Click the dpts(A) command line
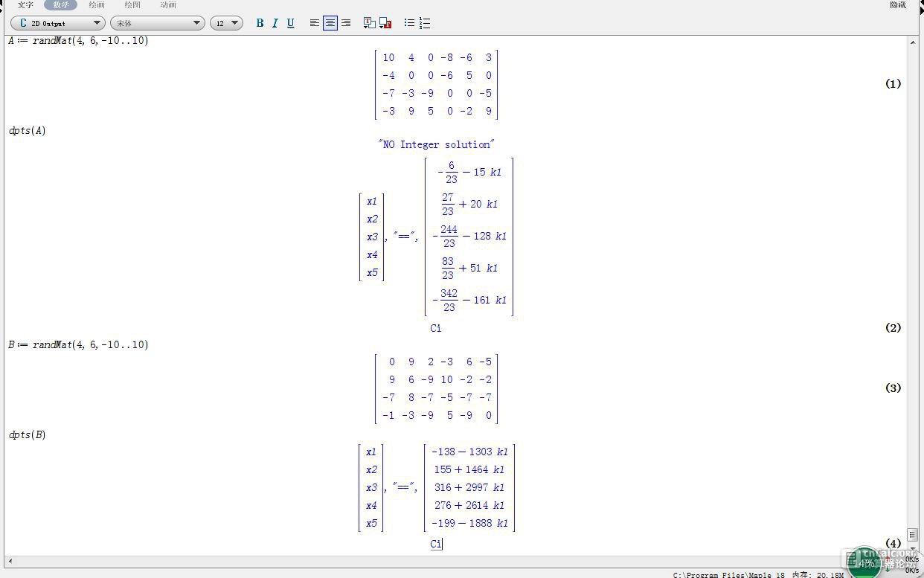Image resolution: width=924 pixels, height=578 pixels. 28,131
